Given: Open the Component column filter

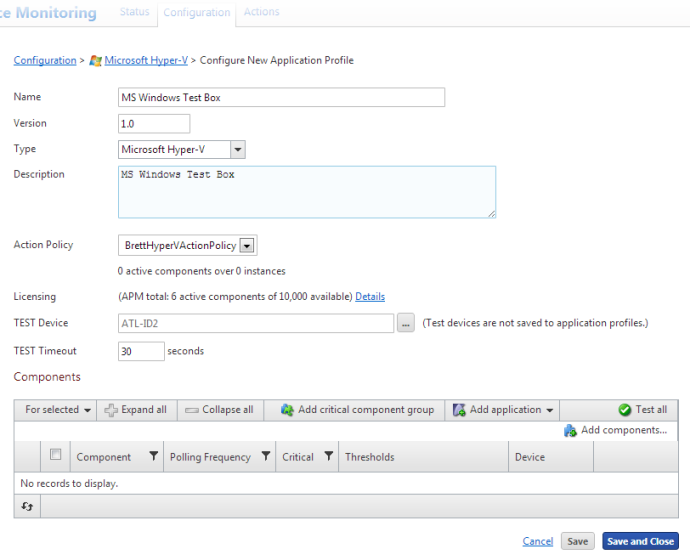Looking at the screenshot, I should click(154, 456).
